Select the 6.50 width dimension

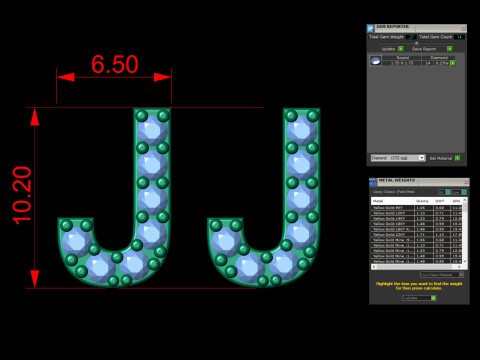(x=115, y=64)
